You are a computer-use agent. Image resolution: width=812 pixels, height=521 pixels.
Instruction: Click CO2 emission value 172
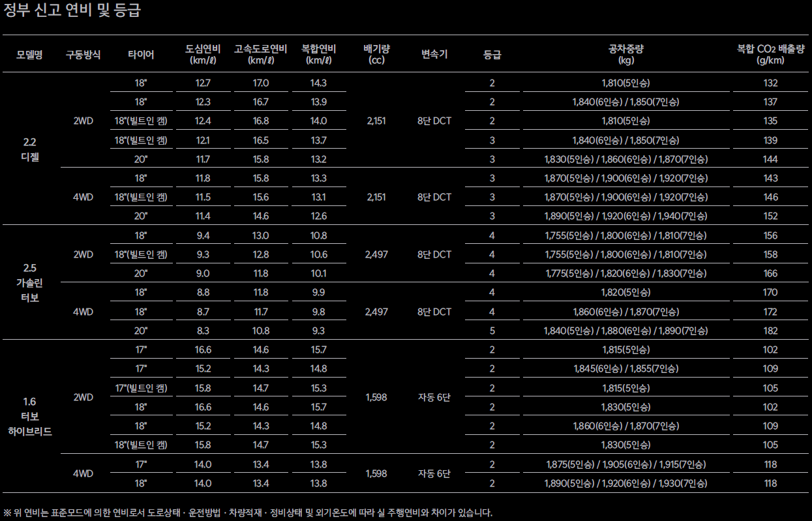pos(770,312)
